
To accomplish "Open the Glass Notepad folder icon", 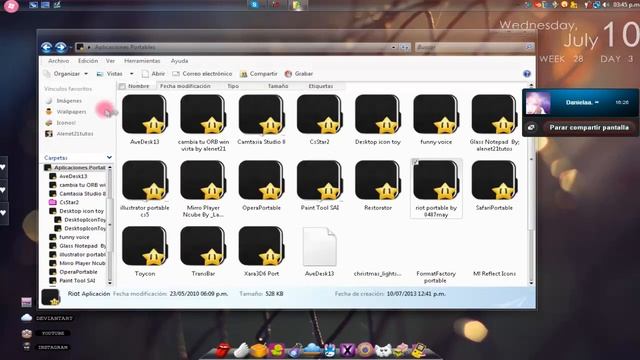I will (x=494, y=115).
